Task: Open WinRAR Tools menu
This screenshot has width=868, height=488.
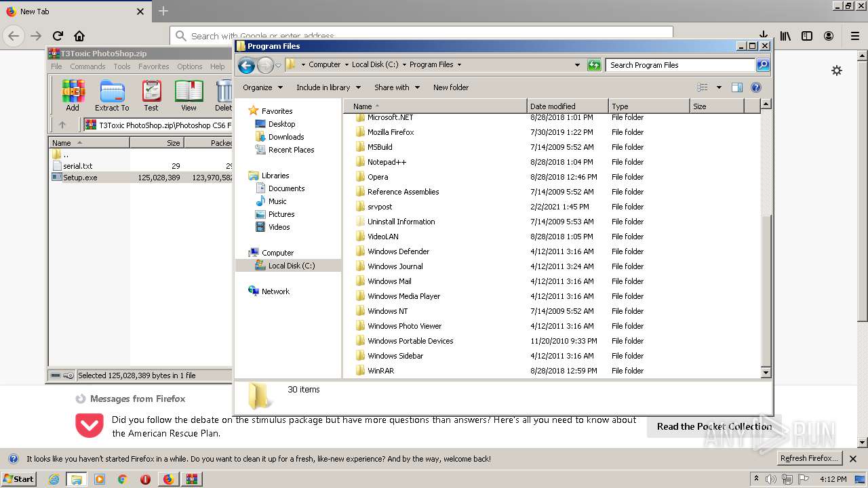Action: point(122,66)
